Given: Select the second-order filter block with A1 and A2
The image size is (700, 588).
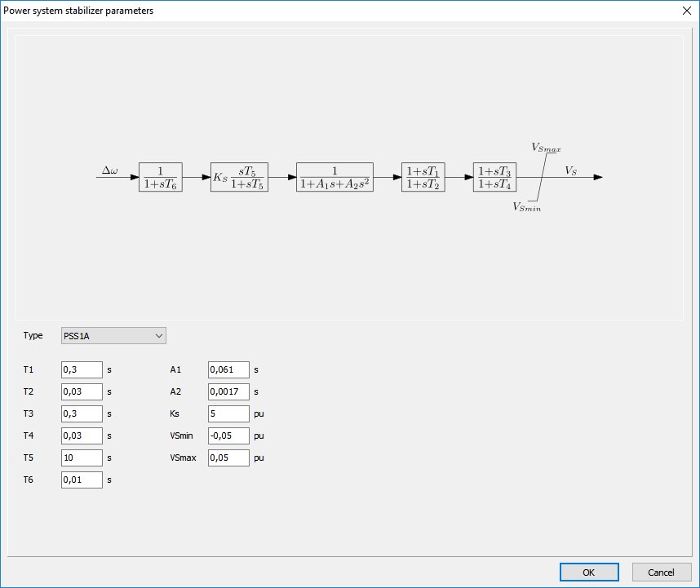Looking at the screenshot, I should [334, 177].
